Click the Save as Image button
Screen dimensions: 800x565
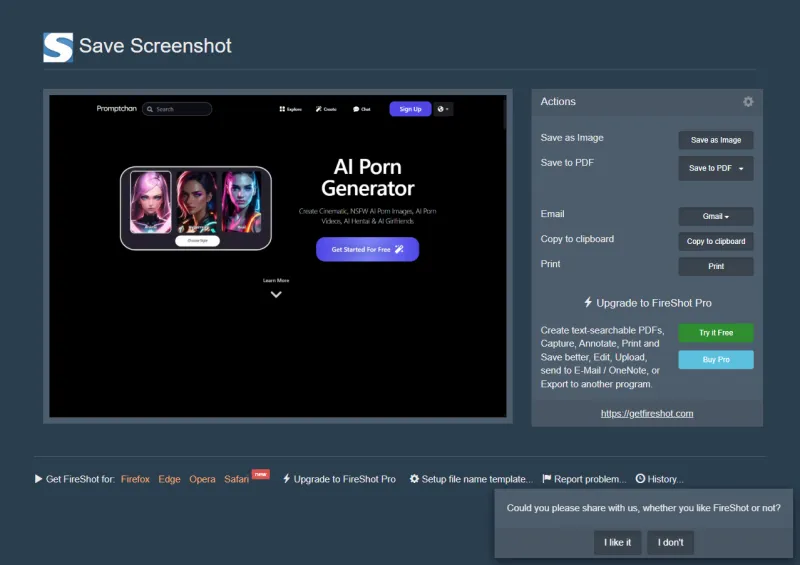pyautogui.click(x=715, y=140)
